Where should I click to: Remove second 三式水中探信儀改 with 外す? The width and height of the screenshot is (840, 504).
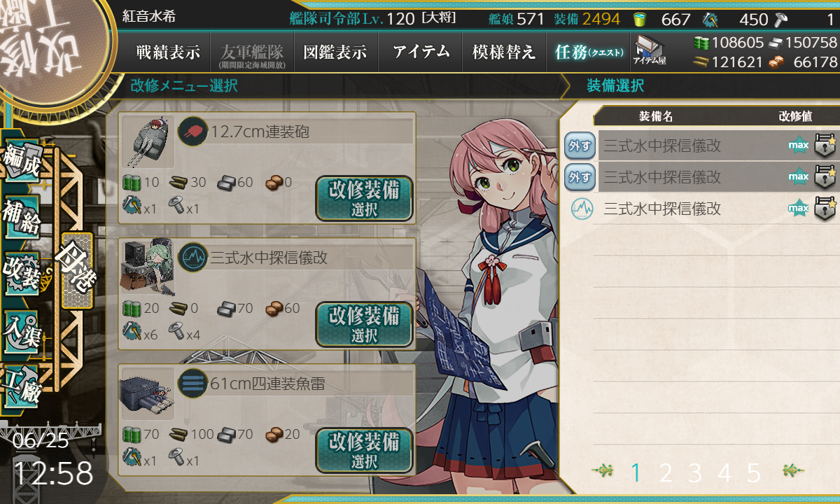pos(580,176)
